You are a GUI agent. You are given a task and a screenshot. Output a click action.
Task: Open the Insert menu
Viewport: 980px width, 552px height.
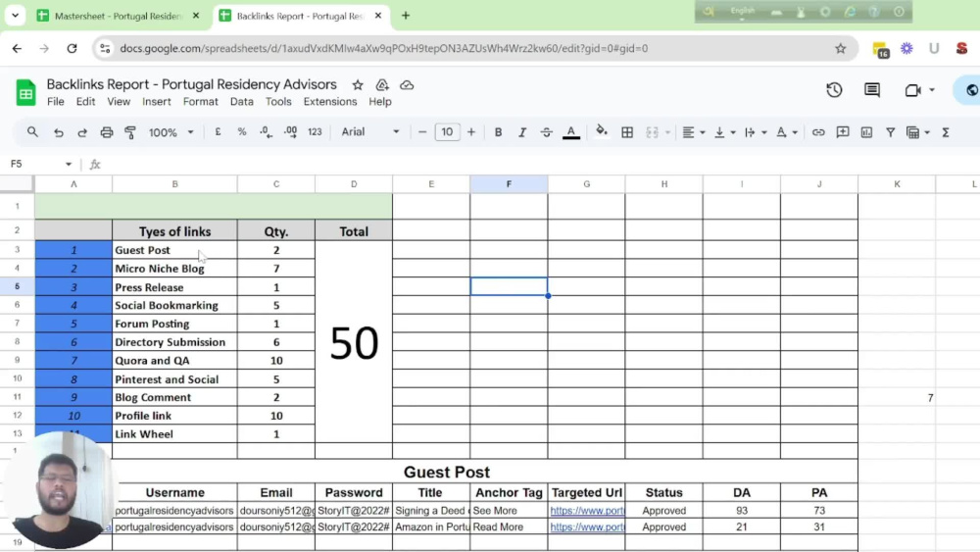tap(156, 101)
